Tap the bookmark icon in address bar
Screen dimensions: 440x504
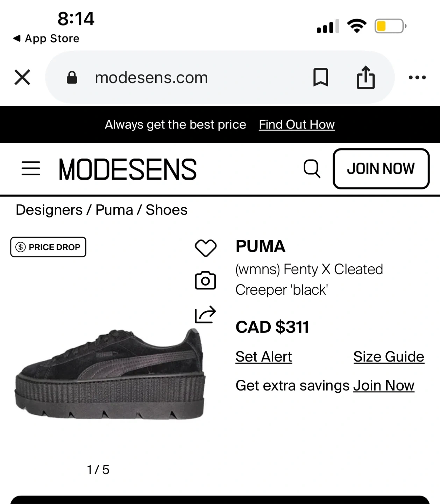click(320, 77)
